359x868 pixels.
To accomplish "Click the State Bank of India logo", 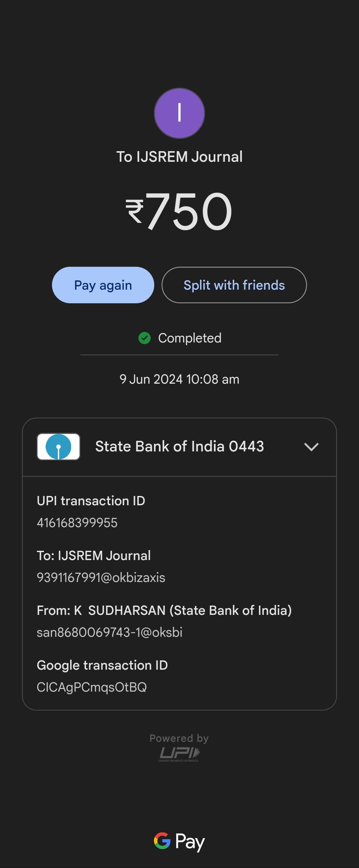I will point(58,446).
